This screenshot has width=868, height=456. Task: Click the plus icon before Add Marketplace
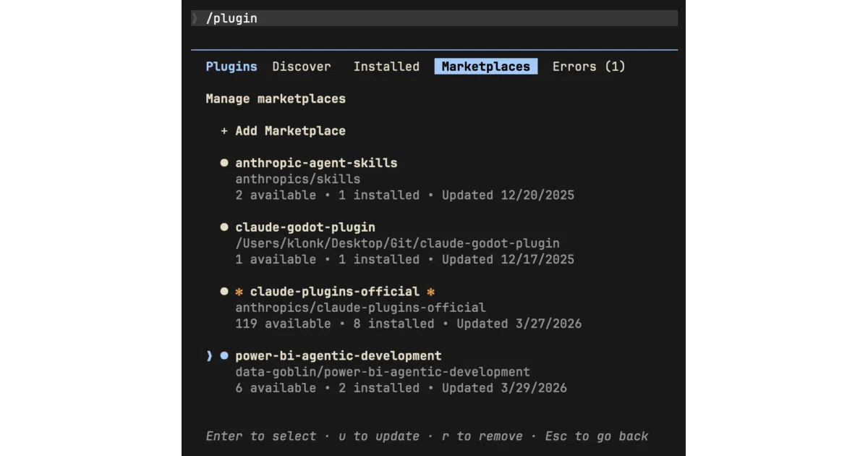224,131
